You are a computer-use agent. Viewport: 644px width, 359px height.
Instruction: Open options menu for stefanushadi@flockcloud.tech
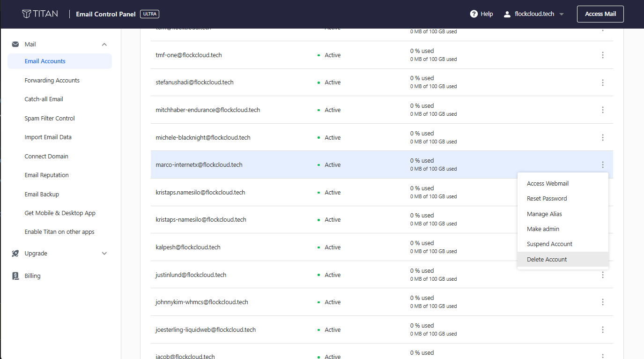click(603, 82)
